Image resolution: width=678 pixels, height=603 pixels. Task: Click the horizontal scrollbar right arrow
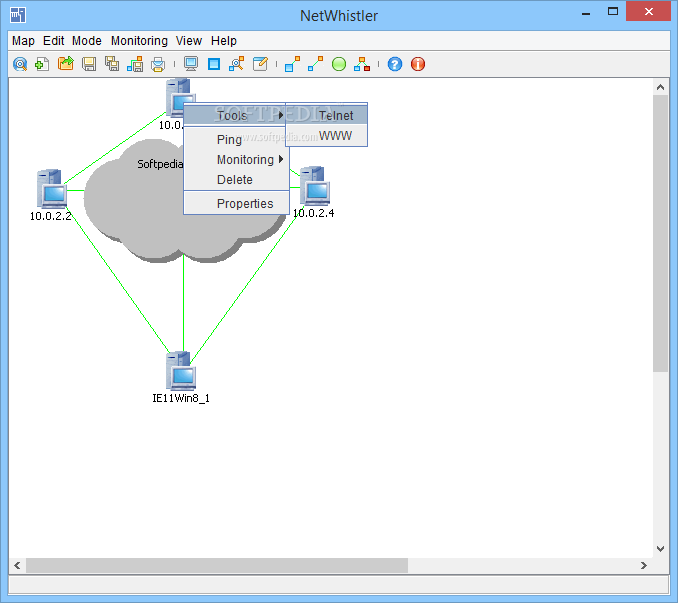[x=644, y=565]
